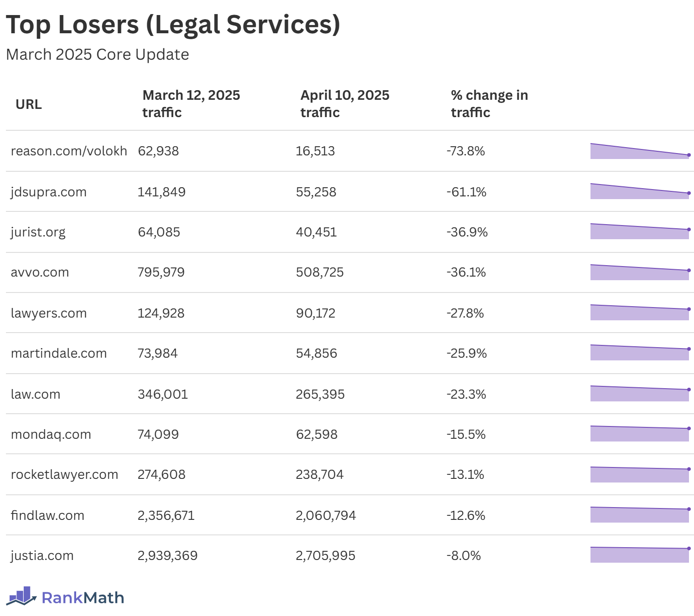This screenshot has width=694, height=616.
Task: Click the value 90,172
Action: [316, 313]
